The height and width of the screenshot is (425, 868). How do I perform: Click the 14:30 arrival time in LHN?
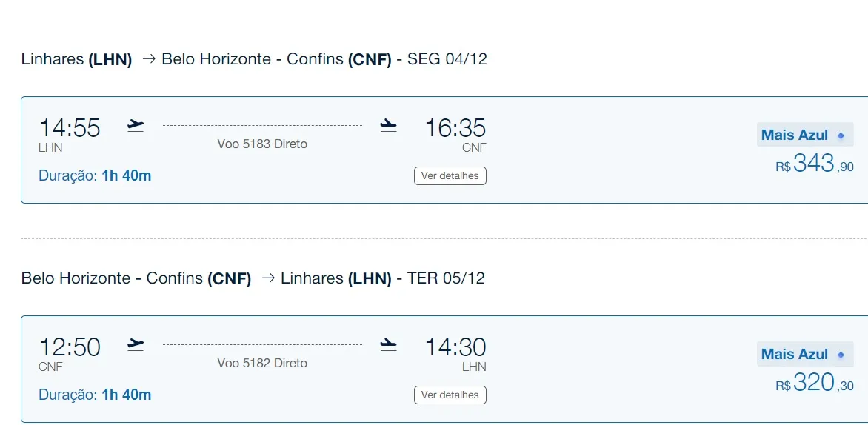(x=455, y=347)
